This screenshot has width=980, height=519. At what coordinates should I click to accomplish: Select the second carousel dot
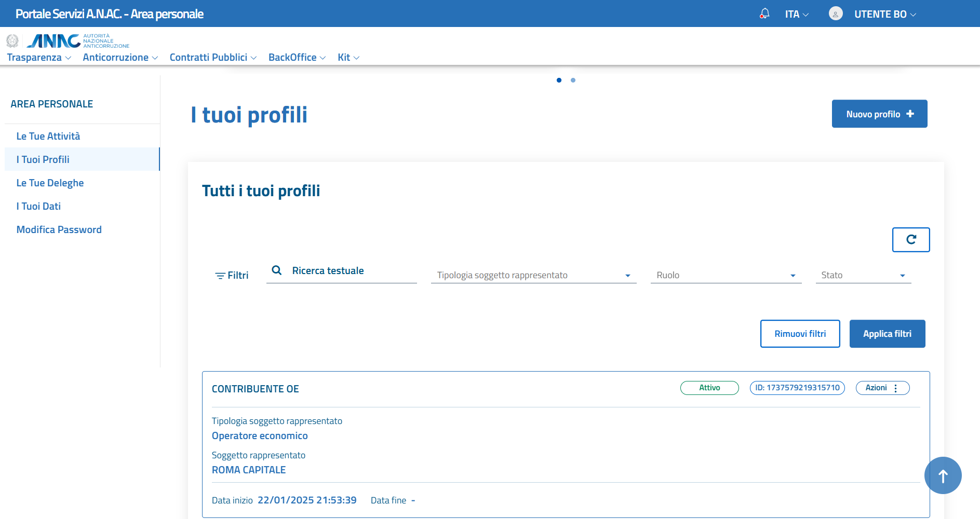pyautogui.click(x=573, y=80)
